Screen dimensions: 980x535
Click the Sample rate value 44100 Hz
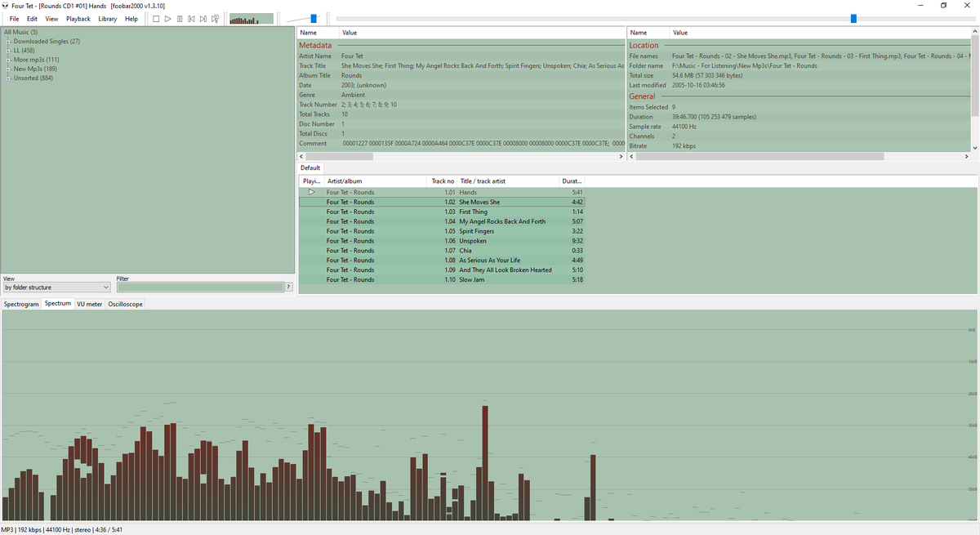pyautogui.click(x=684, y=127)
